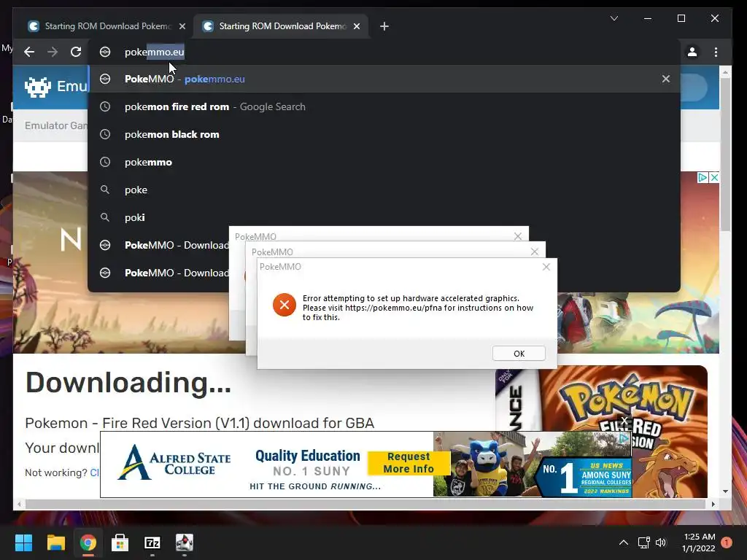The width and height of the screenshot is (747, 560).
Task: Go back with the browser back arrow
Action: tap(29, 52)
